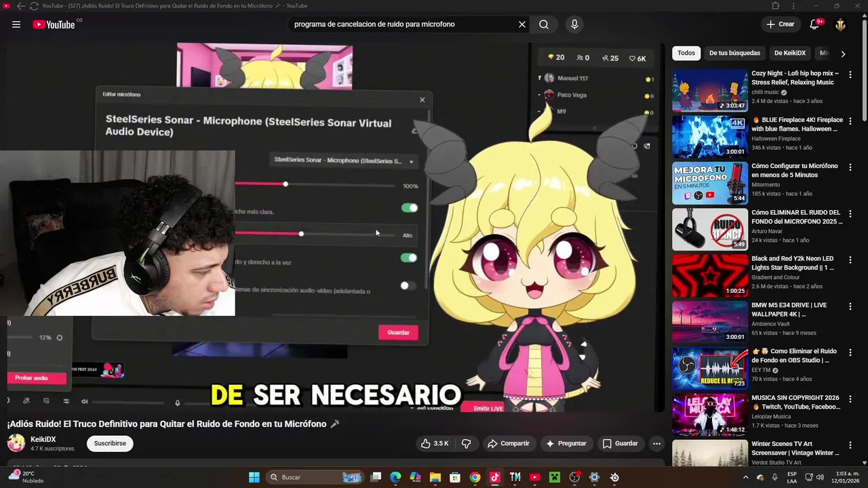Ask about video with Preguntar
The width and height of the screenshot is (868, 488).
[x=566, y=443]
